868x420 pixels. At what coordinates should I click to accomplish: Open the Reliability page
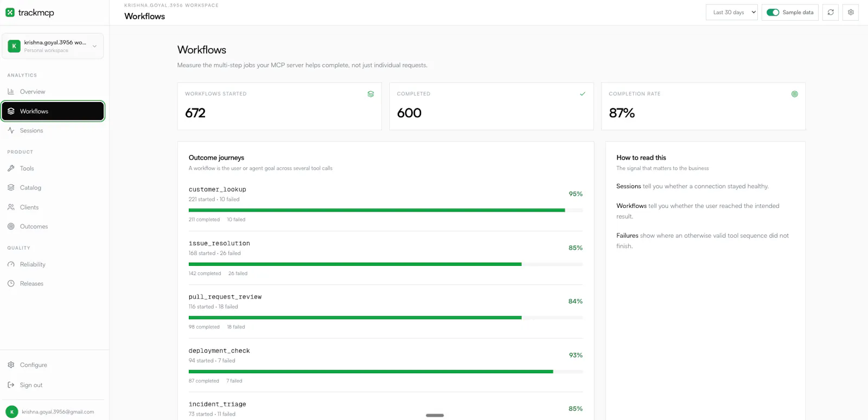coord(53,264)
